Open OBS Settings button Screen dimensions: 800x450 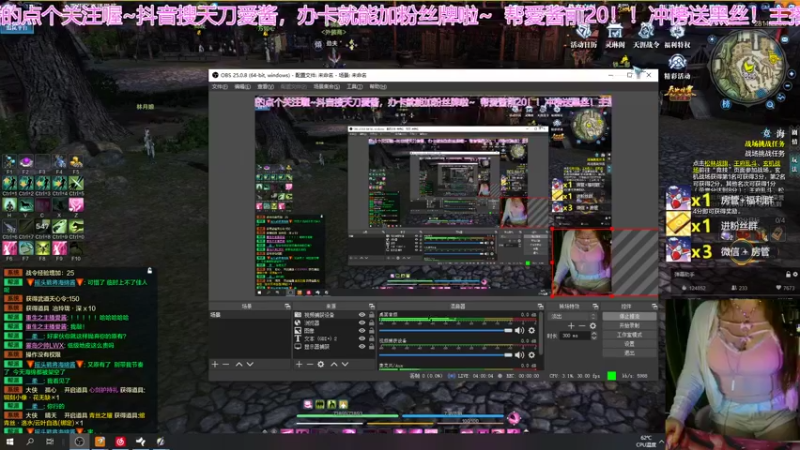point(629,344)
